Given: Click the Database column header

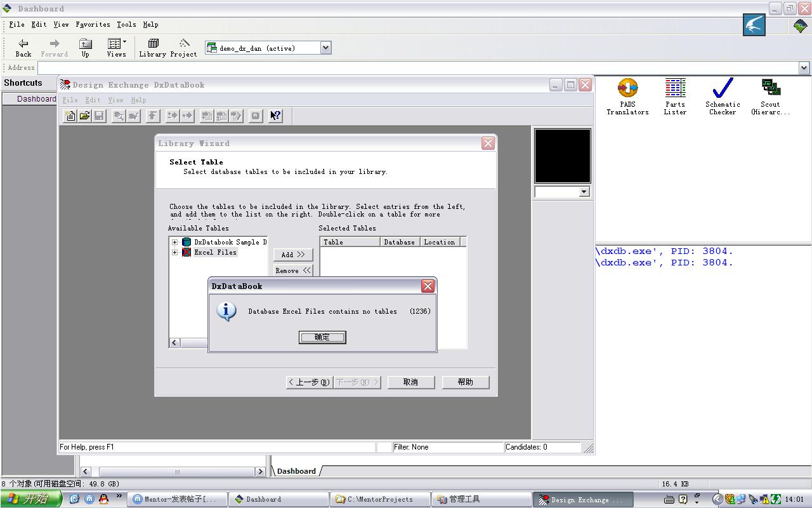Looking at the screenshot, I should tap(400, 242).
